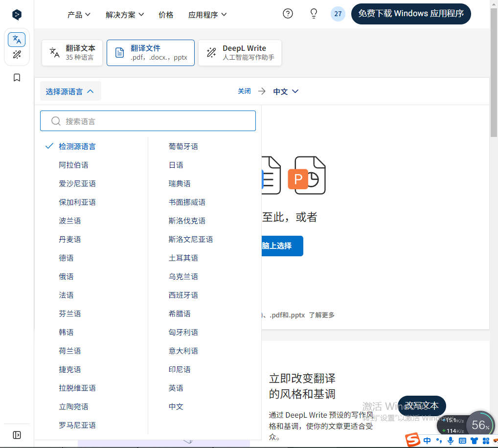Select 检测源语言 option
This screenshot has width=498, height=448.
(77, 146)
